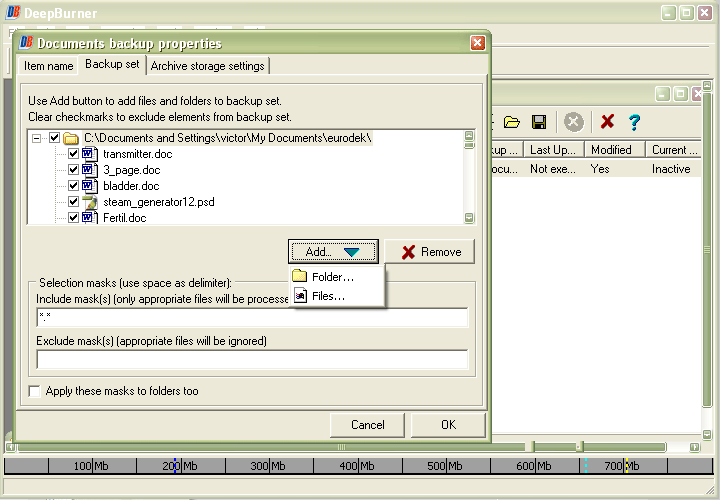The width and height of the screenshot is (720, 500).
Task: Select the C:\Documents and Settings eurodek path
Action: coord(228,138)
